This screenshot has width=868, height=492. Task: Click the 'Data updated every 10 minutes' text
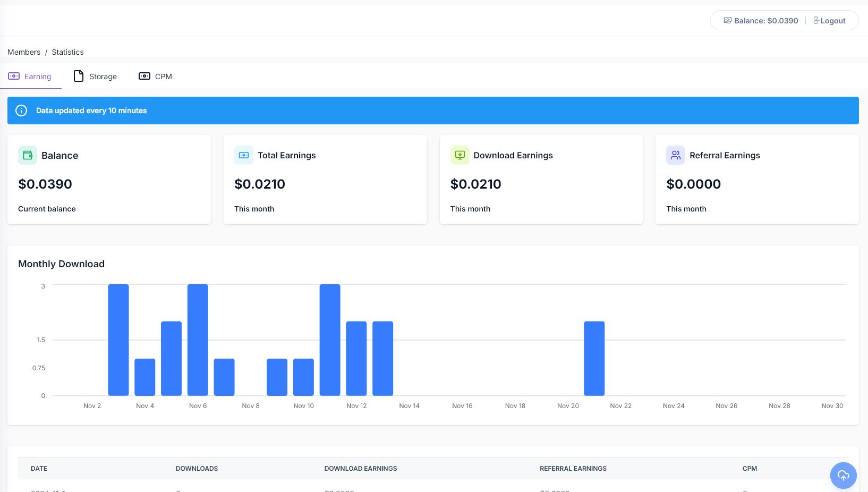pyautogui.click(x=91, y=111)
